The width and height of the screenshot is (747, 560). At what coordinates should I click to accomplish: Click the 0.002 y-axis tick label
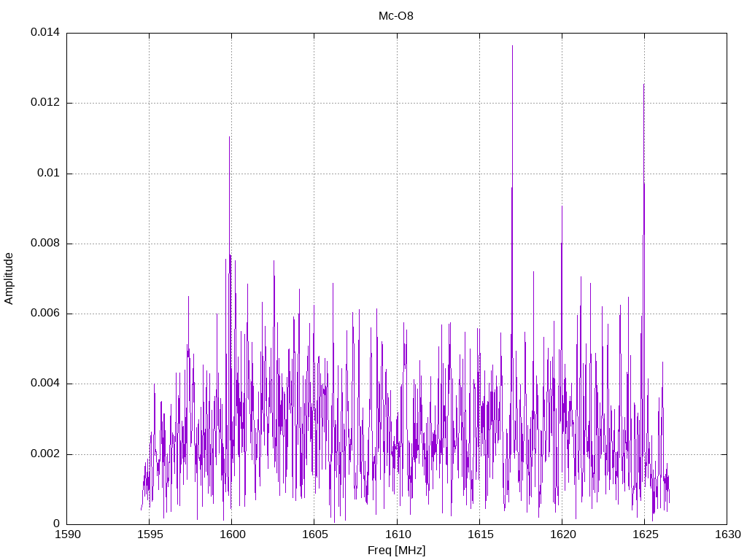coord(45,454)
